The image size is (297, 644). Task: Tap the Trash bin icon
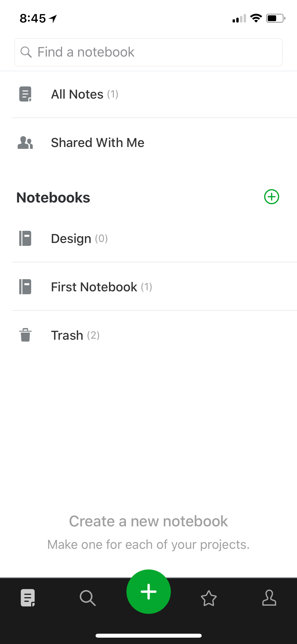click(25, 335)
